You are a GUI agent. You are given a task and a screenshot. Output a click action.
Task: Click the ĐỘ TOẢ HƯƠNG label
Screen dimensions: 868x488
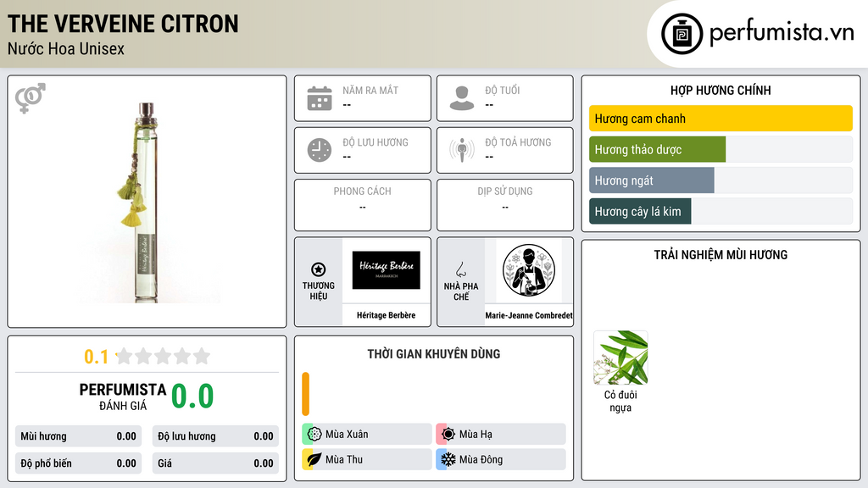518,142
